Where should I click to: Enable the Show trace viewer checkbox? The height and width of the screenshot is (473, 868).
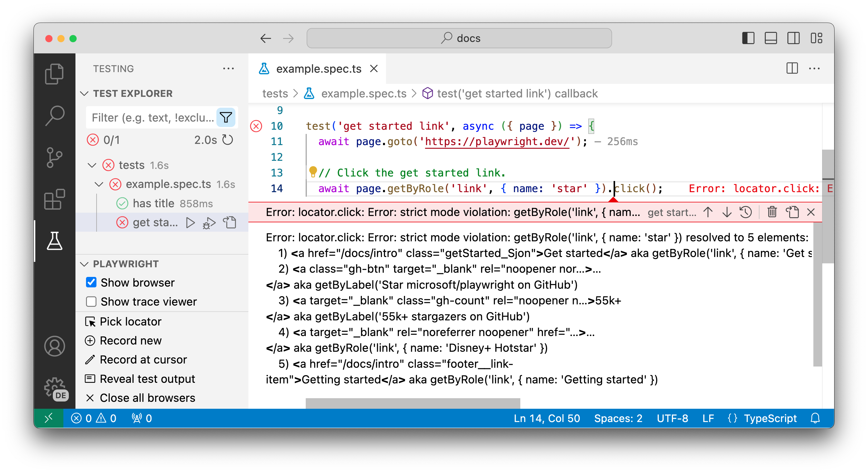pos(91,302)
